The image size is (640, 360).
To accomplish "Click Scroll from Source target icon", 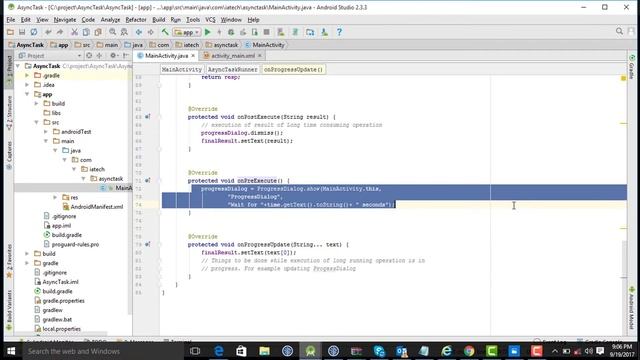I will tap(89, 56).
